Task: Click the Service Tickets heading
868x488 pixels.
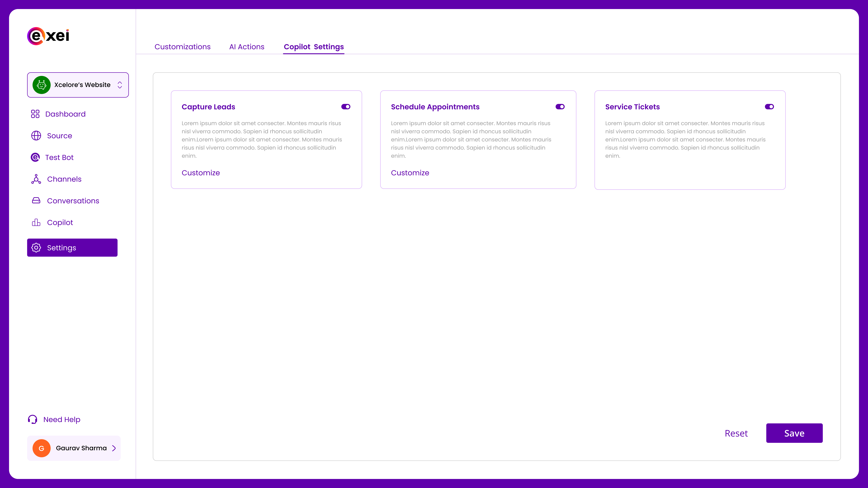Action: pyautogui.click(x=632, y=107)
